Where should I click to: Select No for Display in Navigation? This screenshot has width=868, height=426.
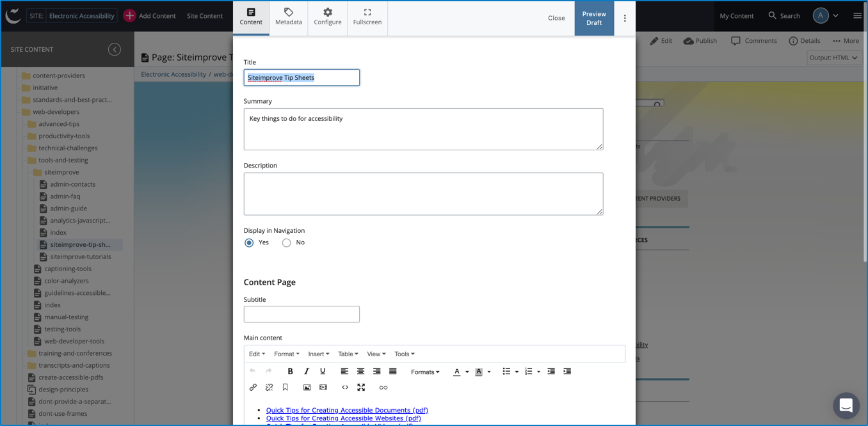click(x=286, y=243)
